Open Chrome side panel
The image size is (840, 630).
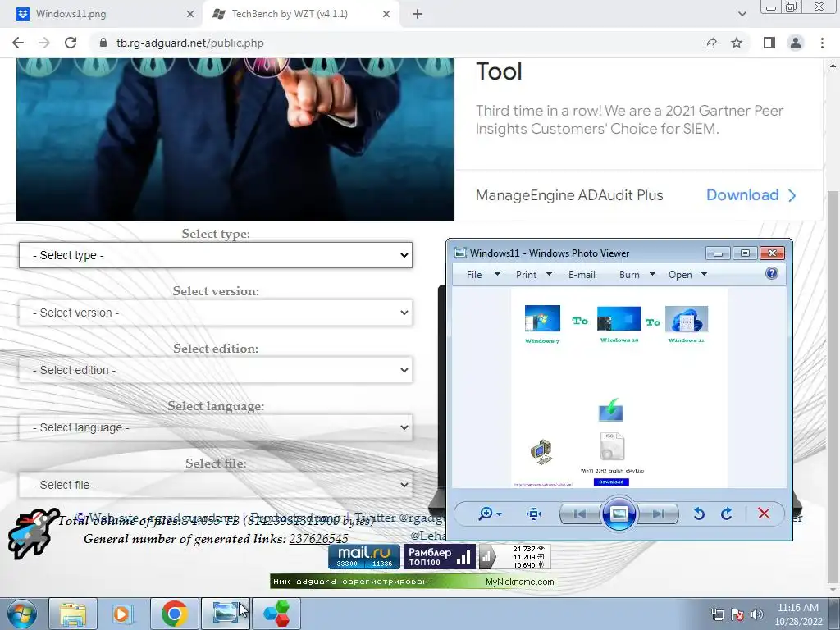coord(769,43)
